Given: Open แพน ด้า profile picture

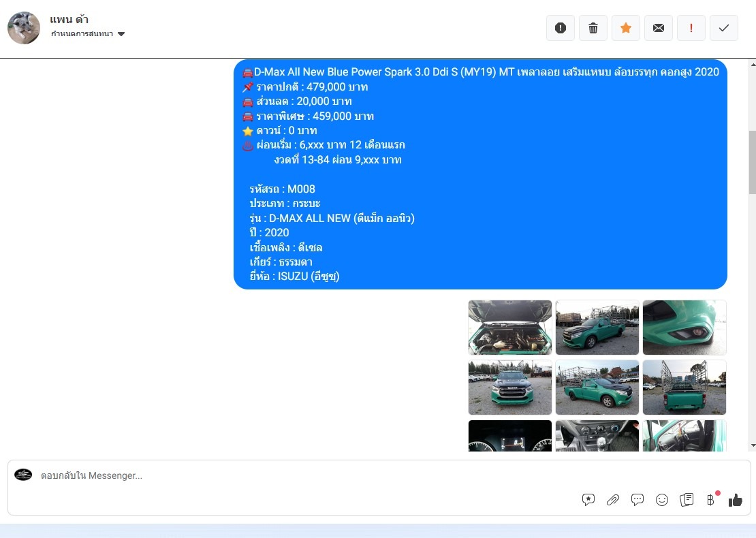Looking at the screenshot, I should click(24, 28).
